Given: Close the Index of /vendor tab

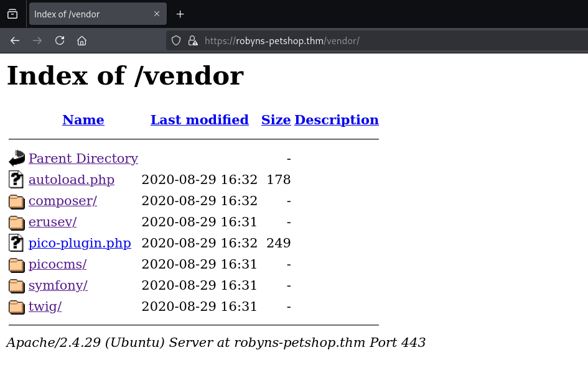Looking at the screenshot, I should click(157, 14).
